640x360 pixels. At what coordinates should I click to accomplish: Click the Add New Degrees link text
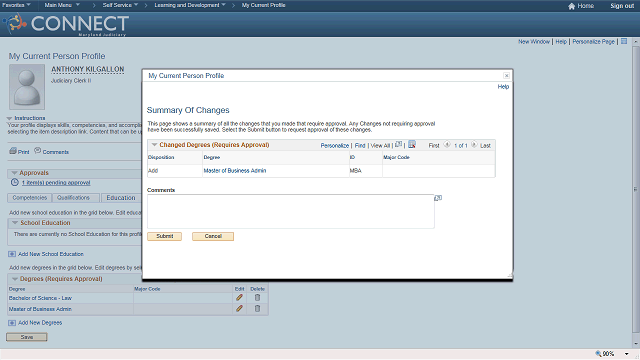(40, 323)
